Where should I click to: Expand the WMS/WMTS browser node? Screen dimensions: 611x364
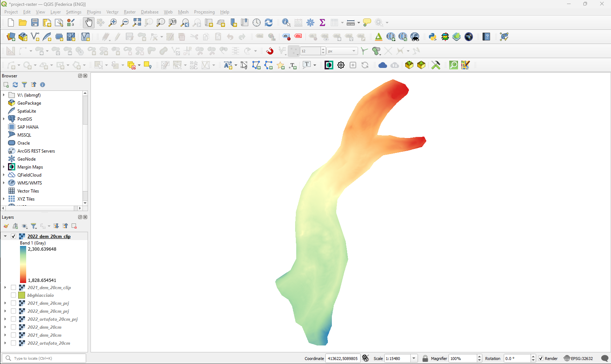click(x=4, y=183)
